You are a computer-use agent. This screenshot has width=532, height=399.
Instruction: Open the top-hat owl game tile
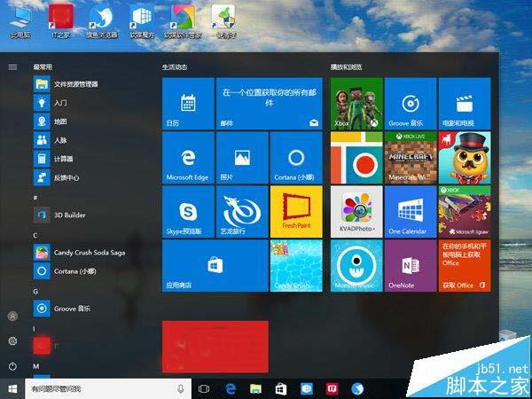click(465, 158)
